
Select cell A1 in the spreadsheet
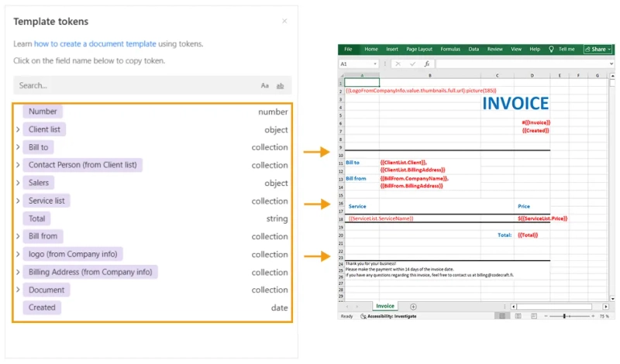point(362,83)
